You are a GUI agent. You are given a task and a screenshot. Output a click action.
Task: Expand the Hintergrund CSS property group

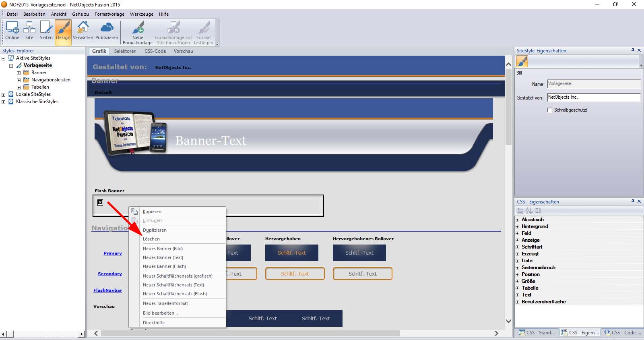(518, 227)
